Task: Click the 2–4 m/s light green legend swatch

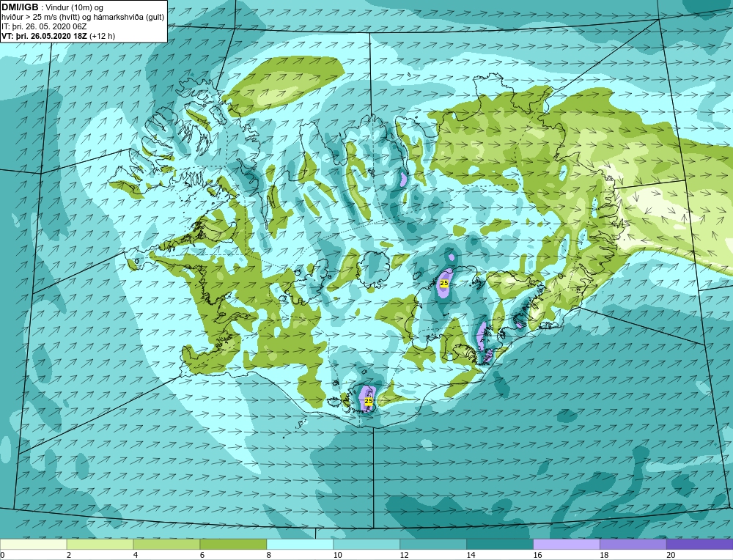Action: click(x=100, y=544)
